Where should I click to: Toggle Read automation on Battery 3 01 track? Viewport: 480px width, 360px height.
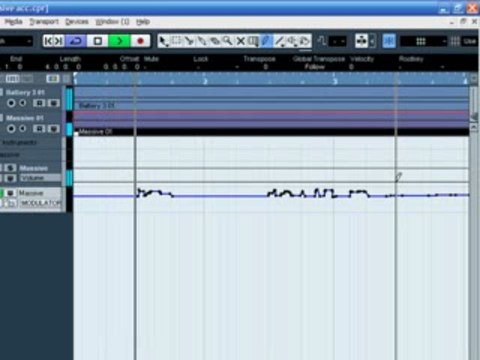tap(39, 103)
